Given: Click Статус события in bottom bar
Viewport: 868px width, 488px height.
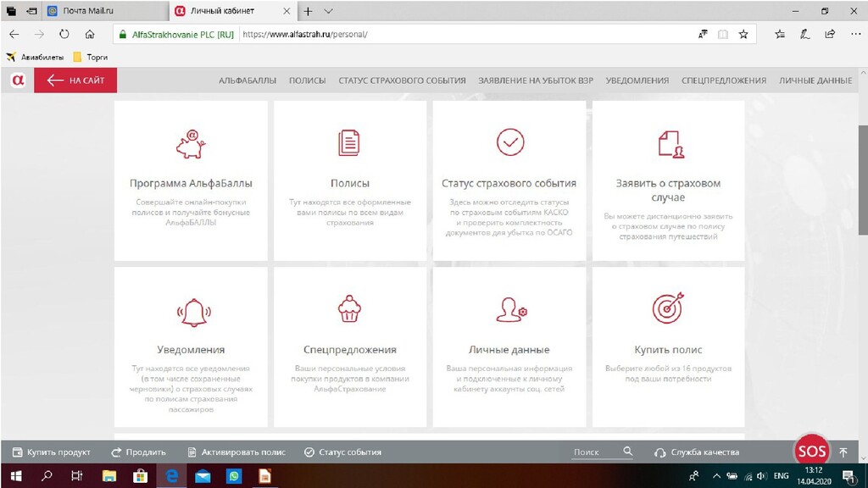Looking at the screenshot, I should click(342, 452).
